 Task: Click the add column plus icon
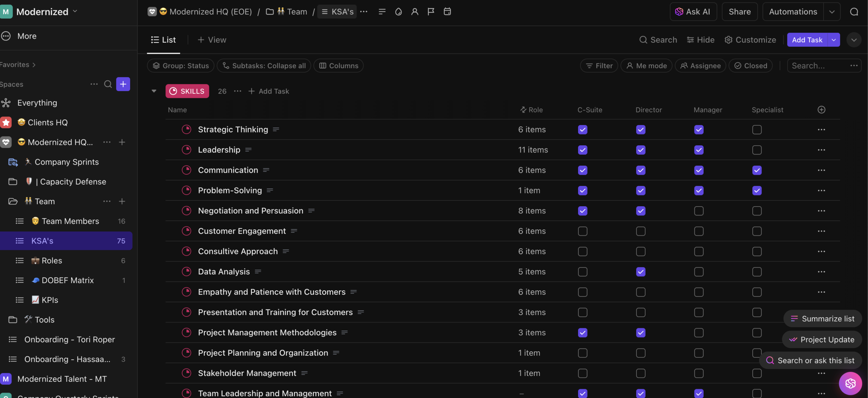(x=821, y=110)
